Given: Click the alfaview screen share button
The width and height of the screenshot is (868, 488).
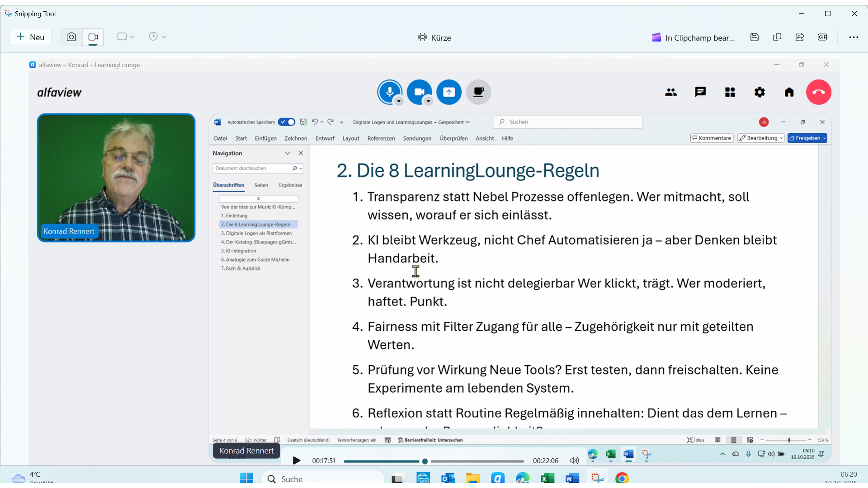Looking at the screenshot, I should (x=448, y=92).
